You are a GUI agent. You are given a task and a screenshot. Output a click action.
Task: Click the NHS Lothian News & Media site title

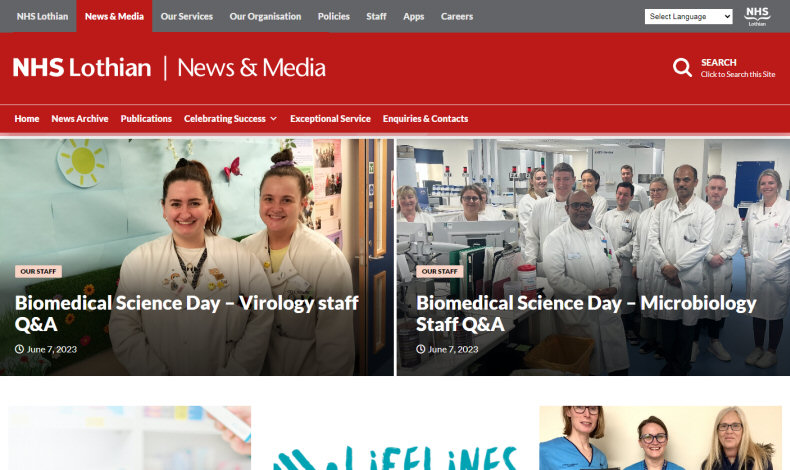(x=169, y=68)
